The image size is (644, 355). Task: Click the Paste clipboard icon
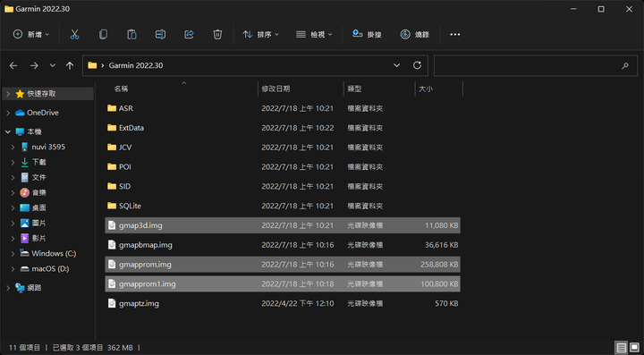(131, 35)
